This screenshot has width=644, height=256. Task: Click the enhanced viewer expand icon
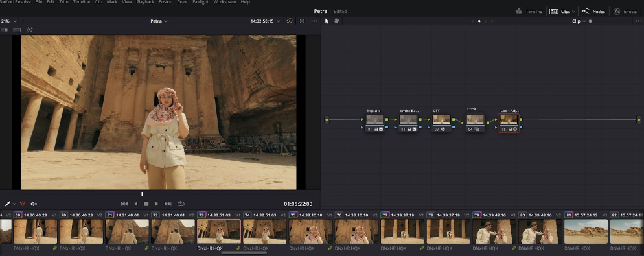(302, 21)
